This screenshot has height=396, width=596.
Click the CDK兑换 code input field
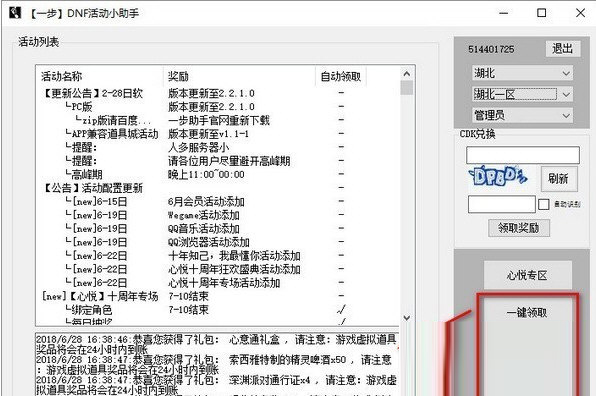[x=523, y=155]
